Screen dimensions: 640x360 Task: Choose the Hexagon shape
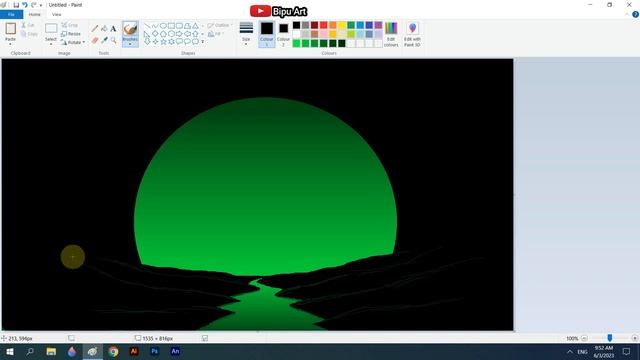[171, 34]
